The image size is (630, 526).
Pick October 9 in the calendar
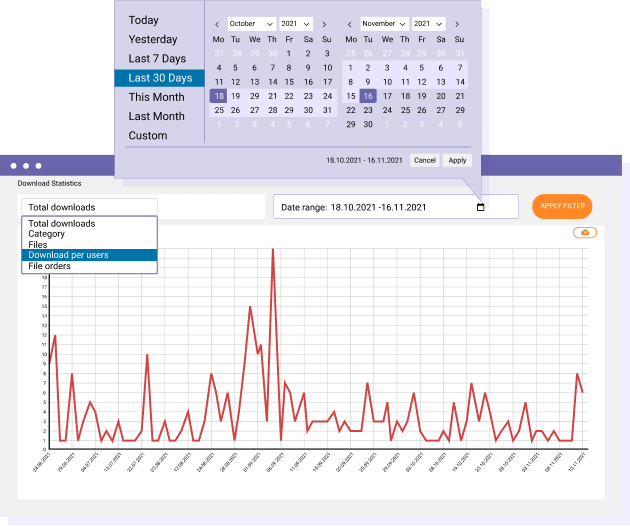point(308,68)
